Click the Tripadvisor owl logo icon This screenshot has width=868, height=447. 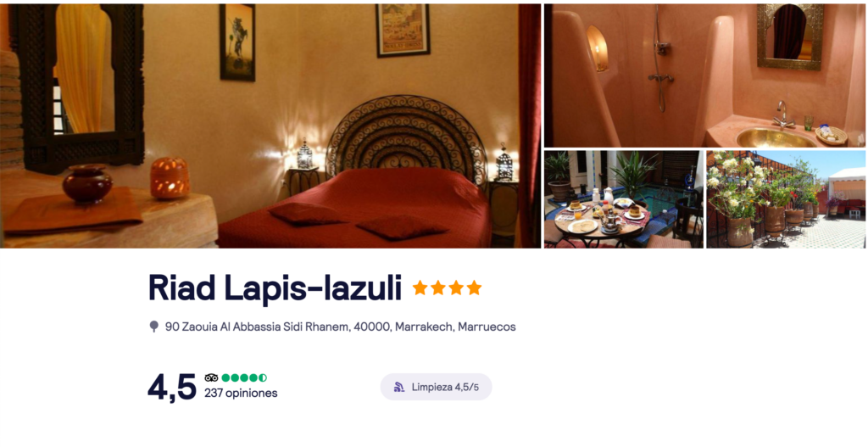pos(211,377)
